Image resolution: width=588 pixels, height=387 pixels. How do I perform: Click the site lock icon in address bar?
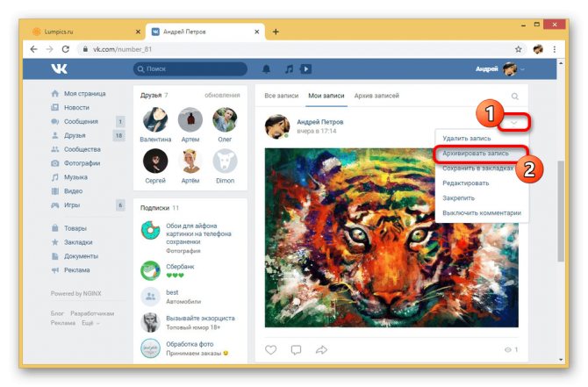85,49
